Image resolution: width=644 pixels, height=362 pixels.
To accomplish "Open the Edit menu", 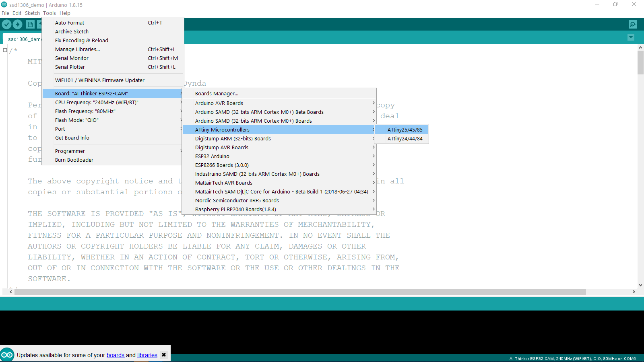I will pos(17,13).
